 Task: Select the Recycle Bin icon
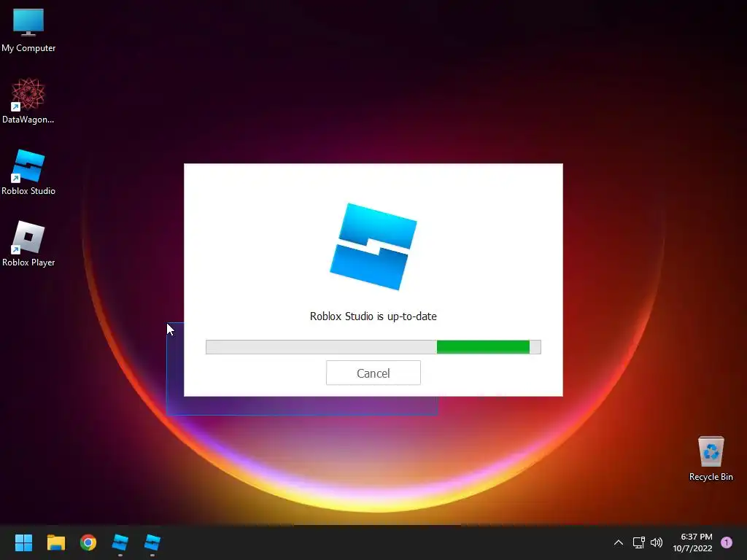pyautogui.click(x=711, y=459)
